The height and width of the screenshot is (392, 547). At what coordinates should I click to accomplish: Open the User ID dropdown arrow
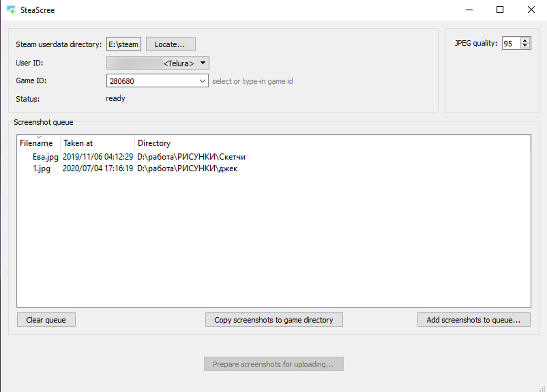click(203, 63)
